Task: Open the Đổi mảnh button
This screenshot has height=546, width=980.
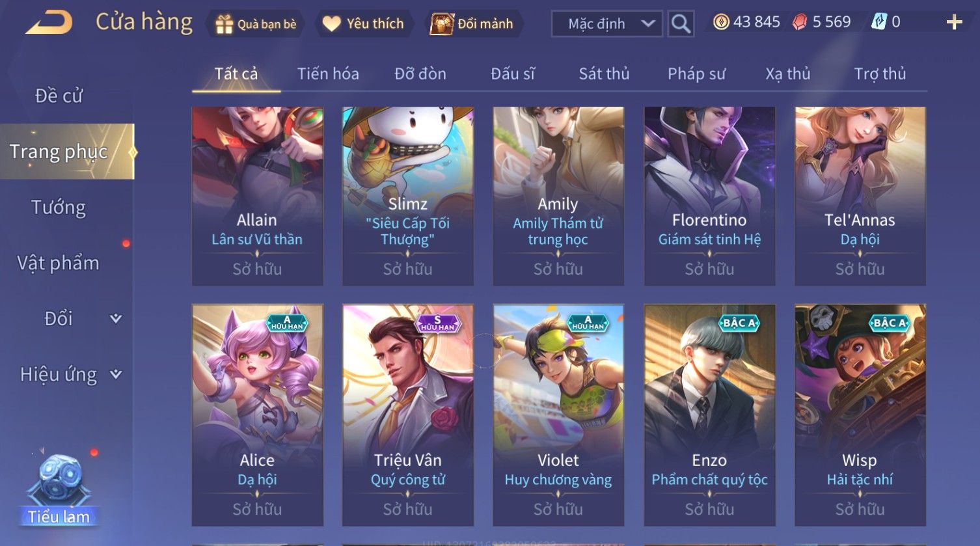Action: (x=474, y=24)
